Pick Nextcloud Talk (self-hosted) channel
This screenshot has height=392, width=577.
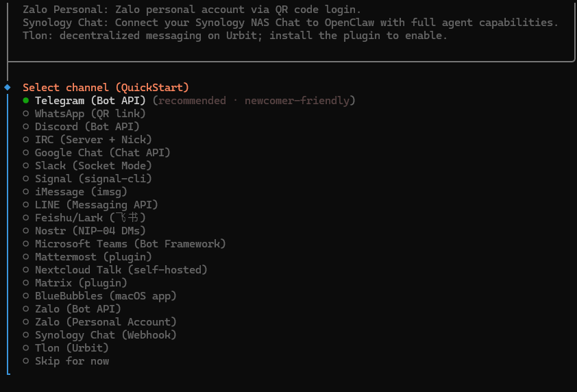click(x=121, y=270)
